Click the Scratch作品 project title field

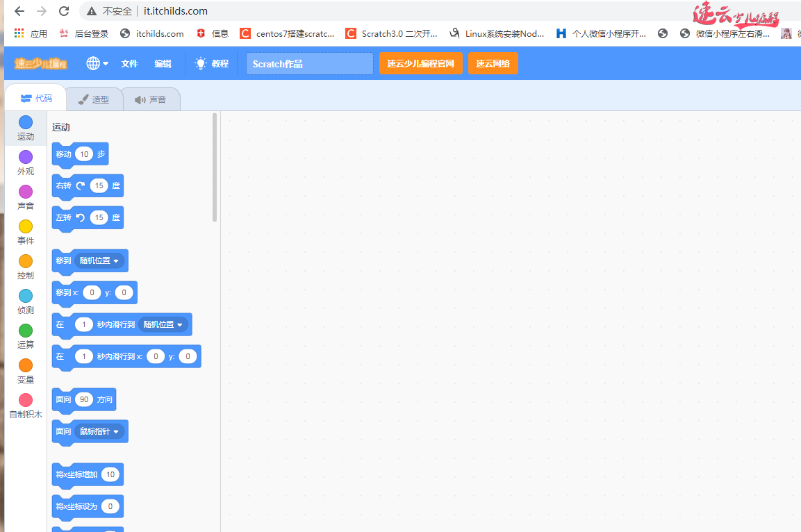point(309,64)
